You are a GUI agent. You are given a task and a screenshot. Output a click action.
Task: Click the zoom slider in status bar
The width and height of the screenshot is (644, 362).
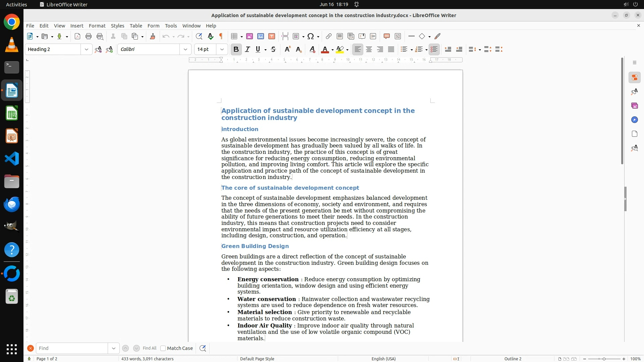[604, 359]
